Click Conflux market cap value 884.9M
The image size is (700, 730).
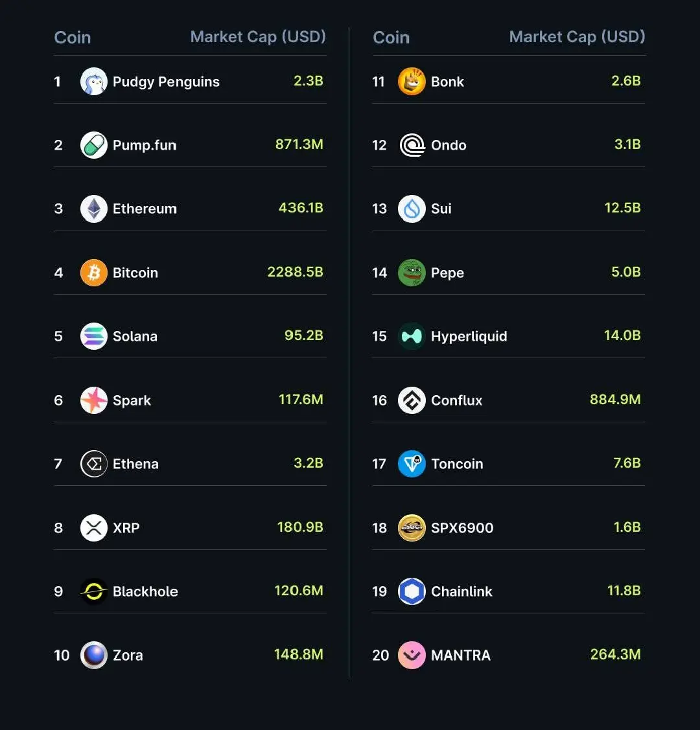tap(615, 400)
